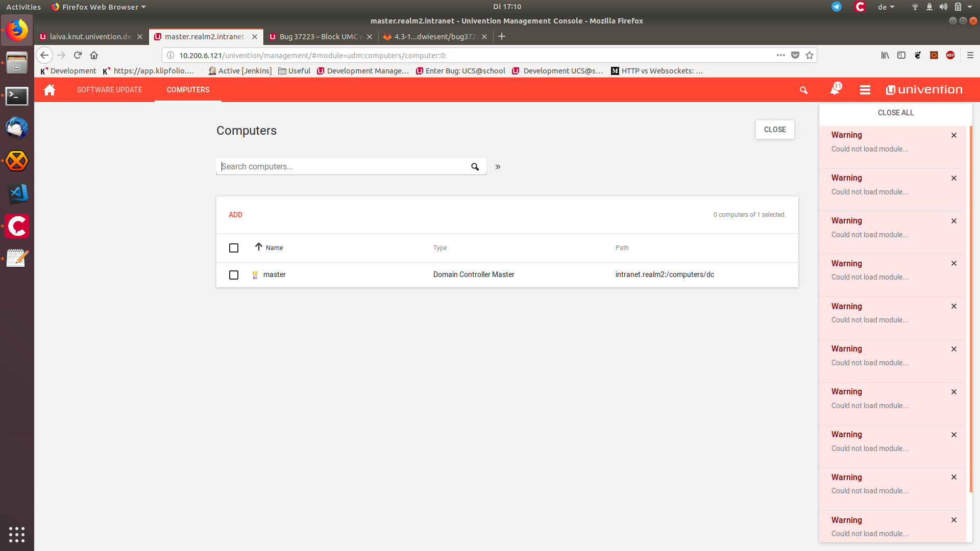This screenshot has height=551, width=980.
Task: Open Terminal from Ubuntu dock
Action: [16, 96]
